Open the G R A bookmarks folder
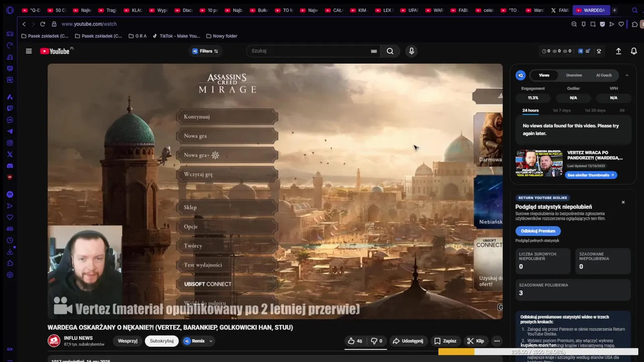Viewport: 644px width, 362px height. [137, 36]
